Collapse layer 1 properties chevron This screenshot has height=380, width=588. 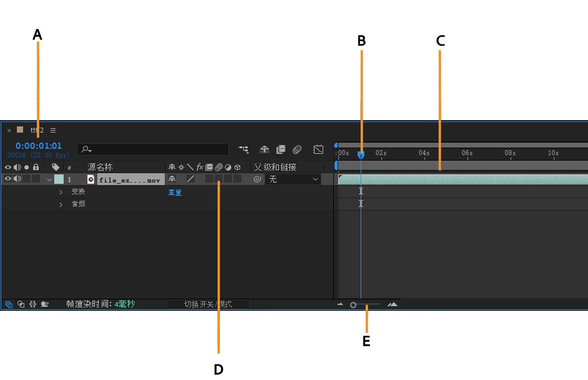tap(49, 179)
